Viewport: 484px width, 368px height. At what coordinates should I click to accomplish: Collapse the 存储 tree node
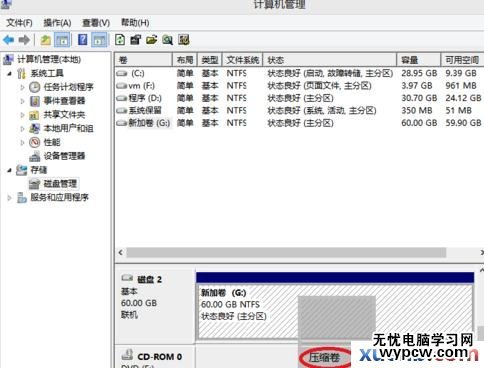coord(9,170)
